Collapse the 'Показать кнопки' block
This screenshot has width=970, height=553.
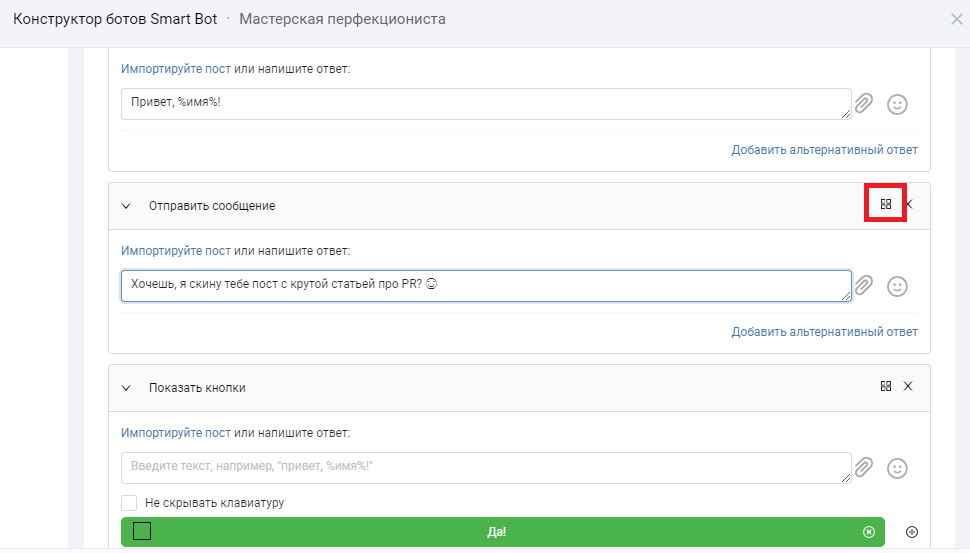pyautogui.click(x=126, y=388)
